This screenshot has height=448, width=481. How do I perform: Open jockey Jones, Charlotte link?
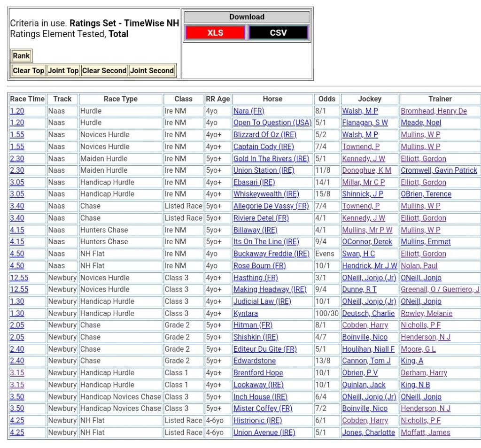click(x=368, y=432)
